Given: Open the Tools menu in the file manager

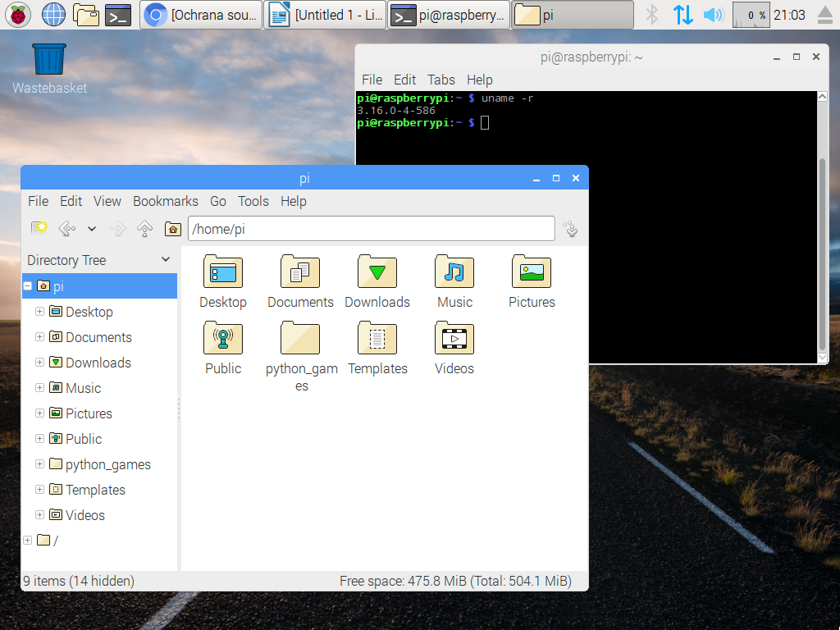Looking at the screenshot, I should tap(253, 201).
